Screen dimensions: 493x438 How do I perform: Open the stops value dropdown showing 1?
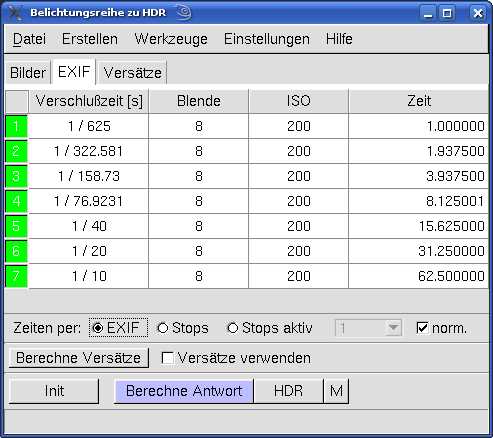(368, 328)
